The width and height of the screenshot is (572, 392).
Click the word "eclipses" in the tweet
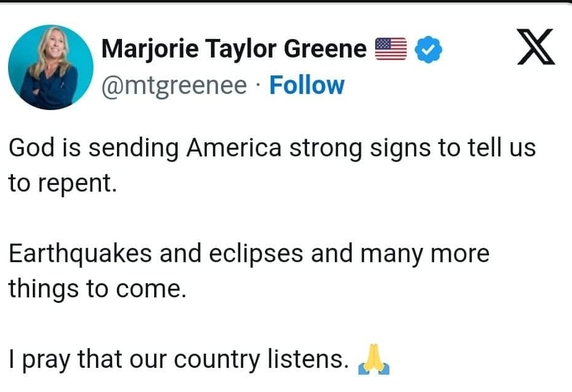256,254
